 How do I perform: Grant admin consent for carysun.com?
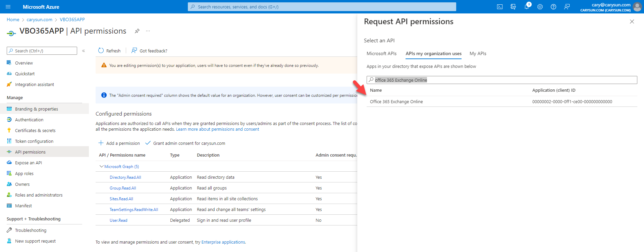click(x=185, y=143)
